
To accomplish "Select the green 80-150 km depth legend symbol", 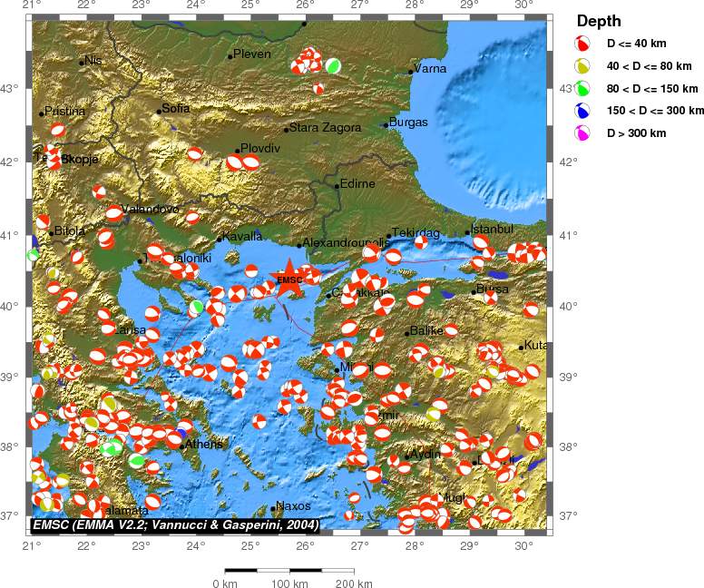I will coord(584,88).
